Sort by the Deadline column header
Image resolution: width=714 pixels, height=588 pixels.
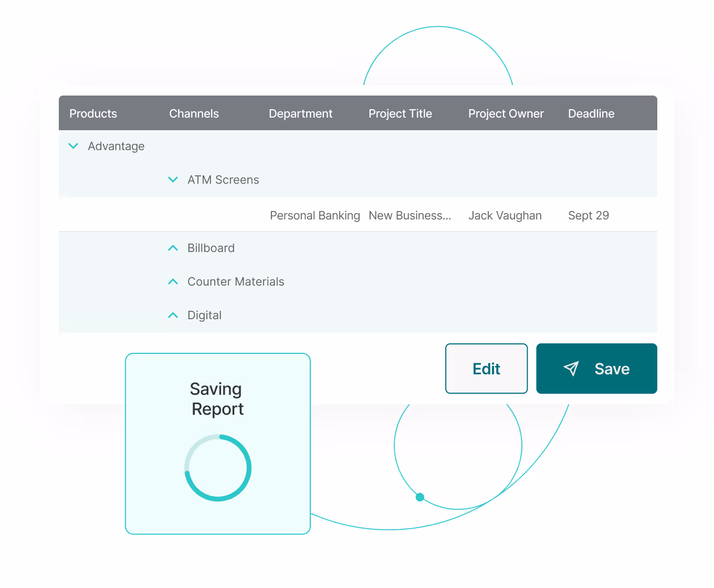pos(591,113)
